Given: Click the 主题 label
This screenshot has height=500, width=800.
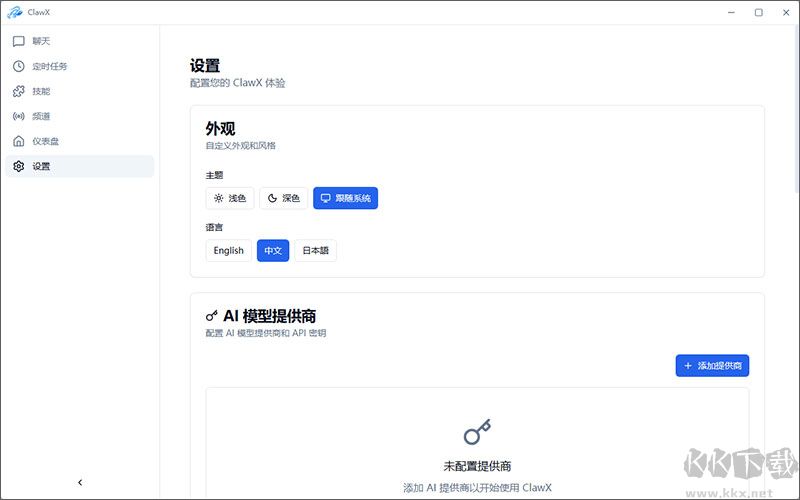Looking at the screenshot, I should (x=214, y=175).
